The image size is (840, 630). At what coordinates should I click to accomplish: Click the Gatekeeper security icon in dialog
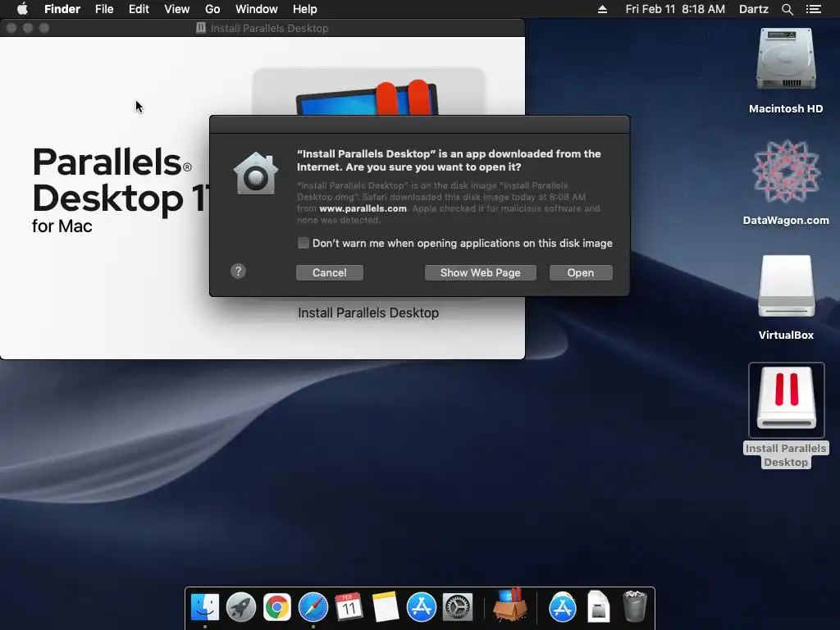(x=256, y=173)
